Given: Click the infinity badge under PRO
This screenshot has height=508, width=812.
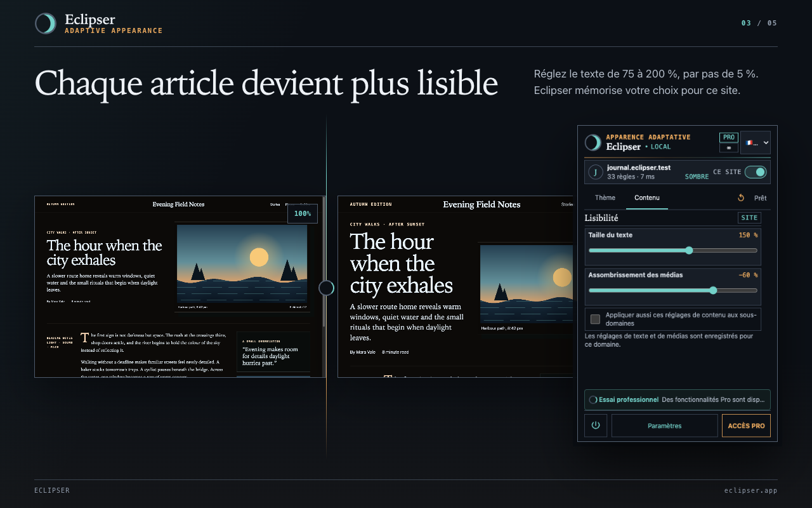Looking at the screenshot, I should (728, 148).
